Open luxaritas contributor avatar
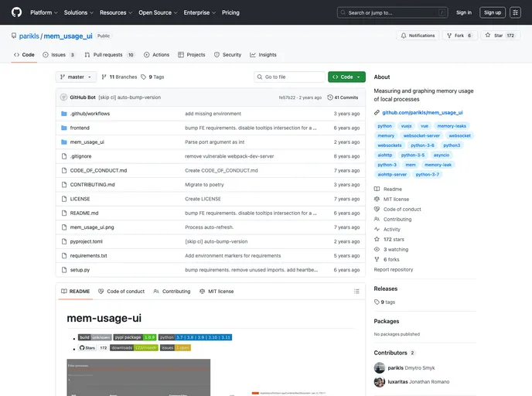Viewport: 532px width, 396px height. point(380,382)
